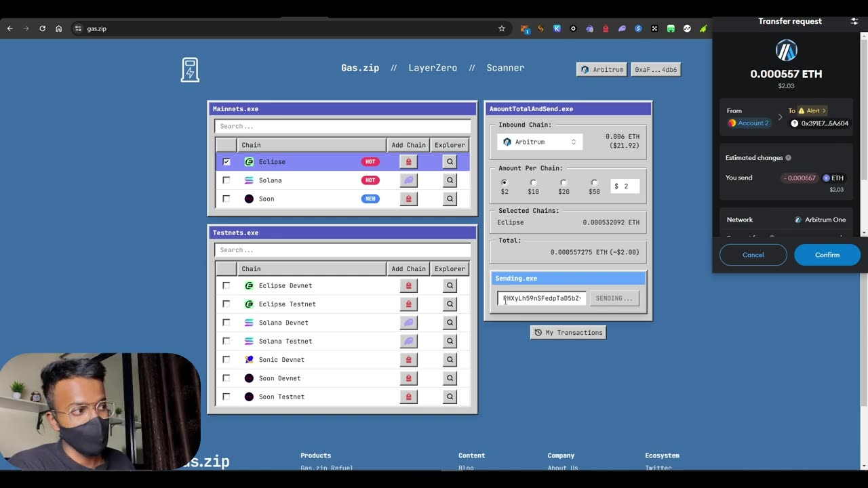This screenshot has height=488, width=868.
Task: Open the Soon mainnet explorer search icon
Action: 450,199
